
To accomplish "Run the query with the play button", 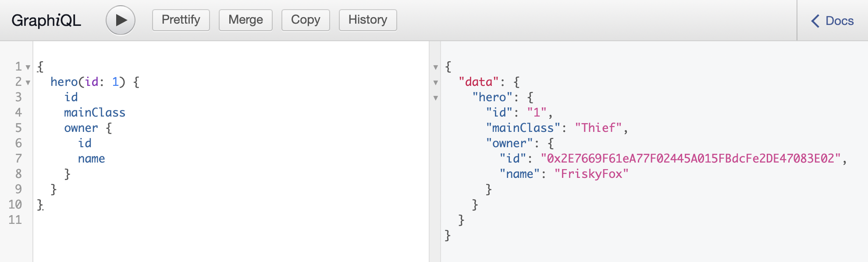I will tap(121, 20).
